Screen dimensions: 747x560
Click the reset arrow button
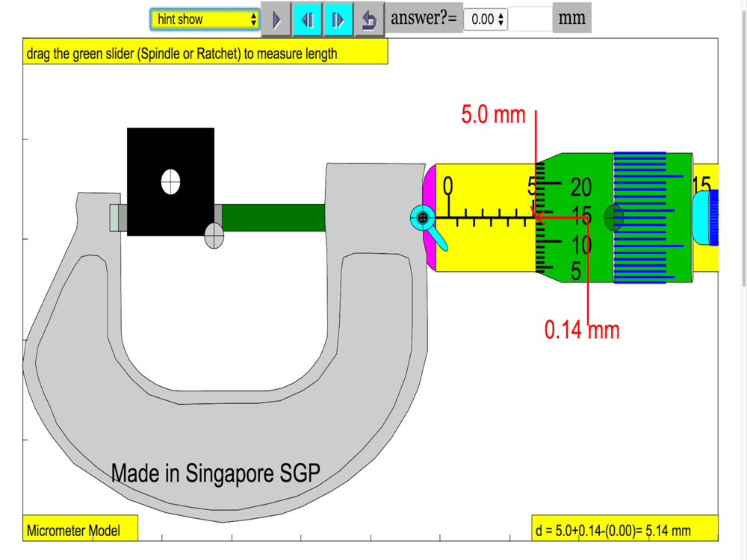point(369,19)
